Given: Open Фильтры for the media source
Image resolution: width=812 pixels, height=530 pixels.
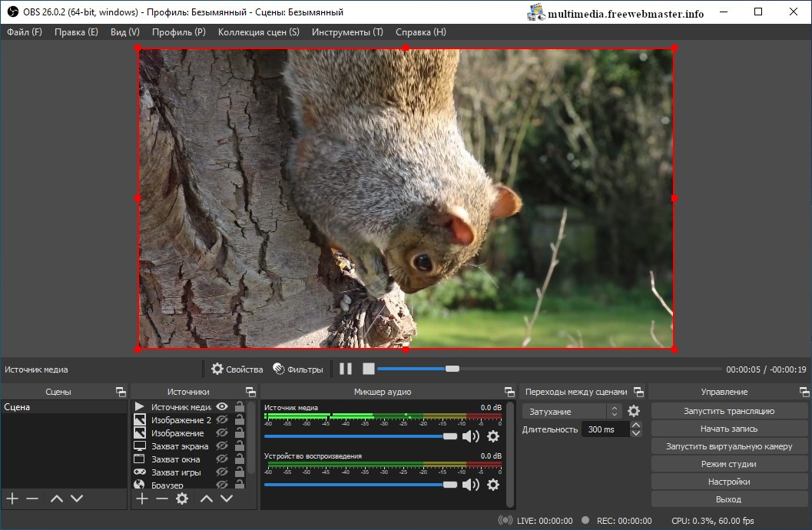Looking at the screenshot, I should (298, 369).
